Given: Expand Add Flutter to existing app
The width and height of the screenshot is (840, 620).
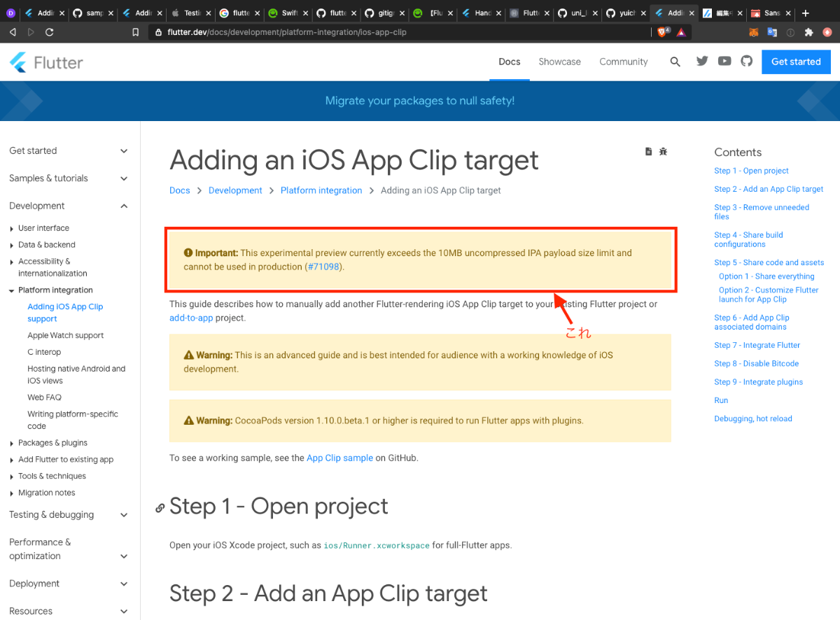Looking at the screenshot, I should 61,460.
